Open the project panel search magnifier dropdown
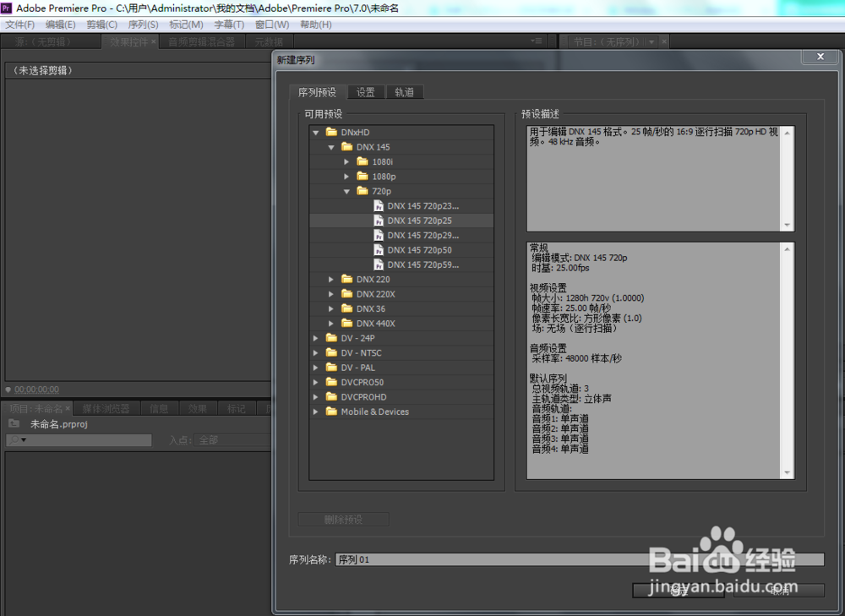The height and width of the screenshot is (616, 845). pyautogui.click(x=17, y=440)
